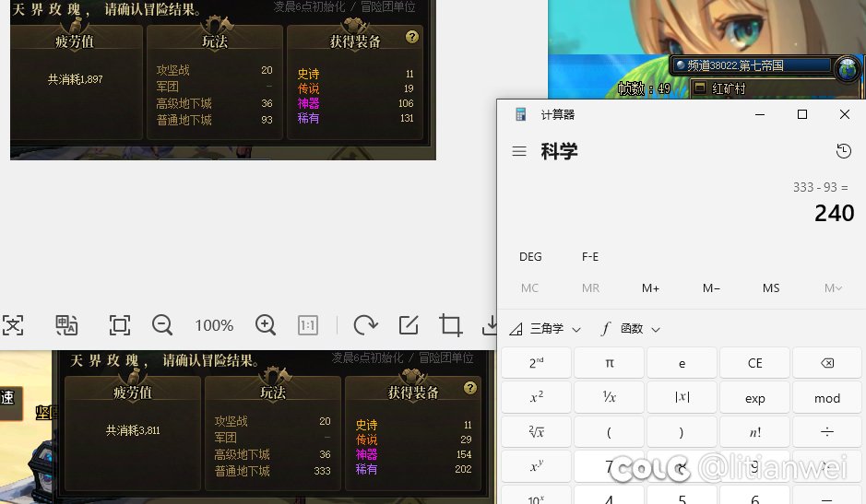Click 稀有 row showing 131
866x504 pixels.
tap(355, 118)
